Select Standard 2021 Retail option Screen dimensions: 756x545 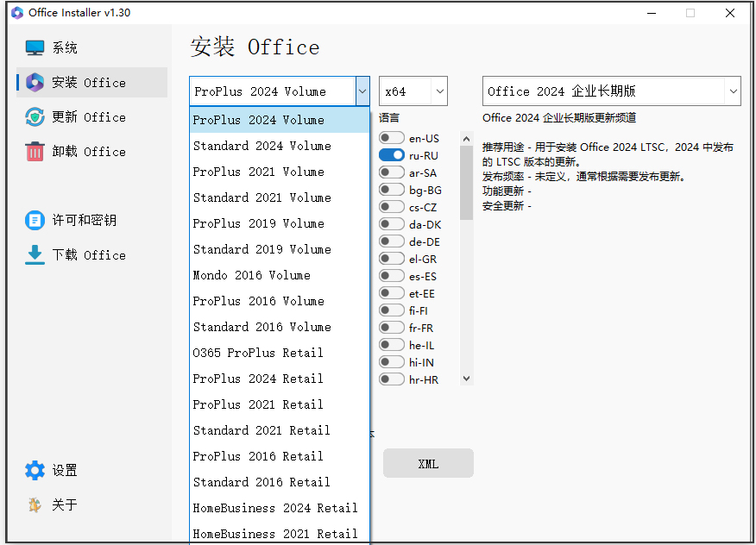point(280,430)
